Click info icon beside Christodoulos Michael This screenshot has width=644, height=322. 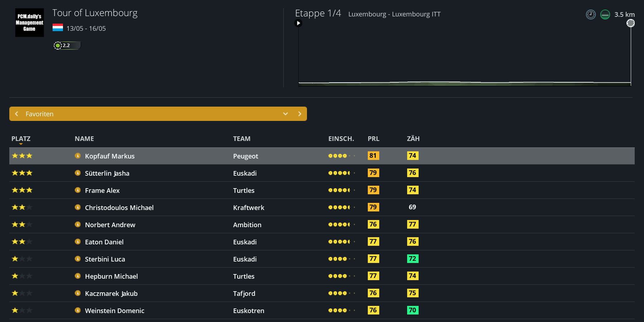coord(78,207)
